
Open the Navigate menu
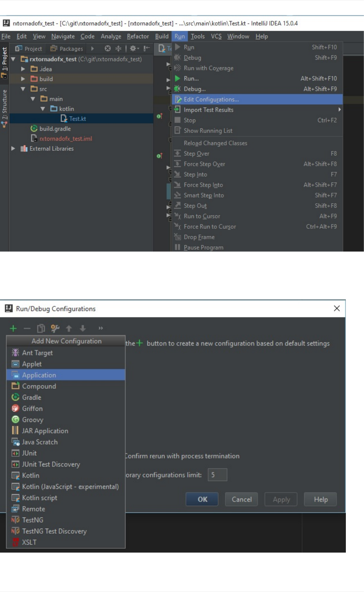pos(63,36)
